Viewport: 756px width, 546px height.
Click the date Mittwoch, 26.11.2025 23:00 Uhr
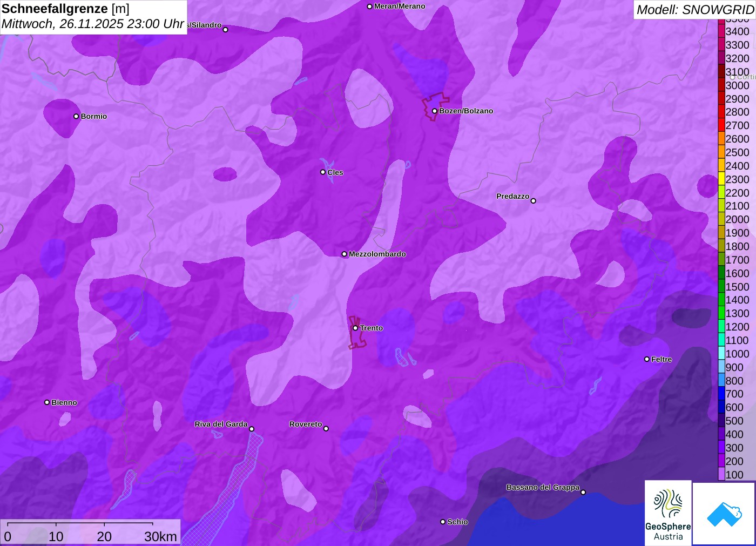pos(93,24)
